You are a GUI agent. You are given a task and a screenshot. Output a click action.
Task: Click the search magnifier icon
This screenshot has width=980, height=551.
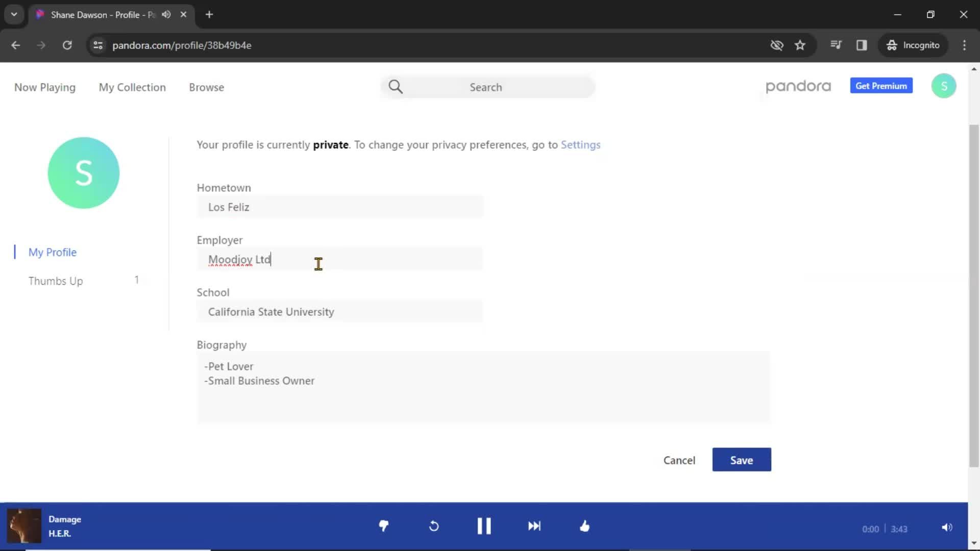point(395,87)
